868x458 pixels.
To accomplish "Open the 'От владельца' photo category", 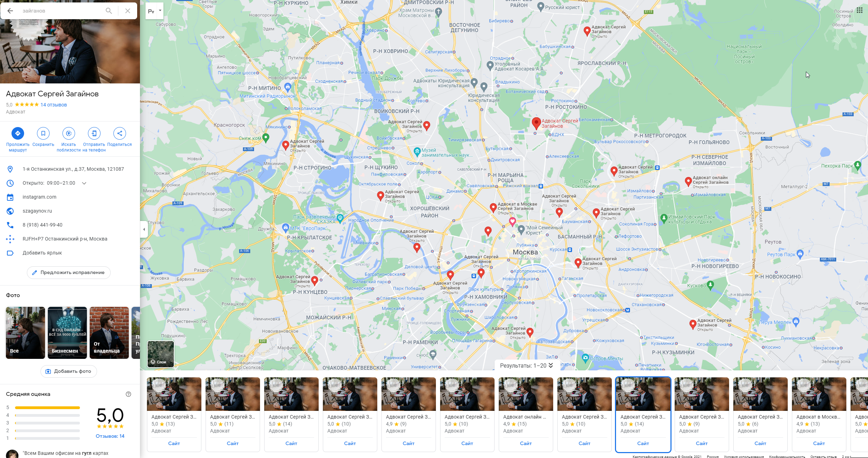I will (109, 333).
